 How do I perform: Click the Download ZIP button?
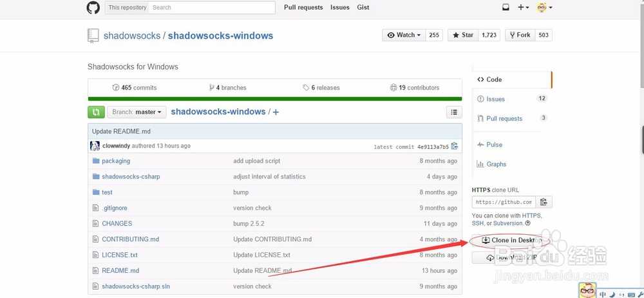[512, 257]
